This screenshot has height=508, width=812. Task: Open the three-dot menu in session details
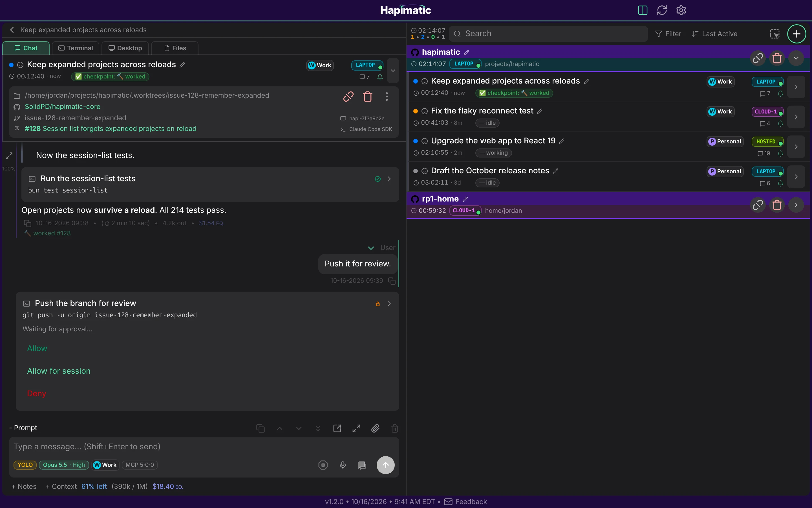pos(387,97)
